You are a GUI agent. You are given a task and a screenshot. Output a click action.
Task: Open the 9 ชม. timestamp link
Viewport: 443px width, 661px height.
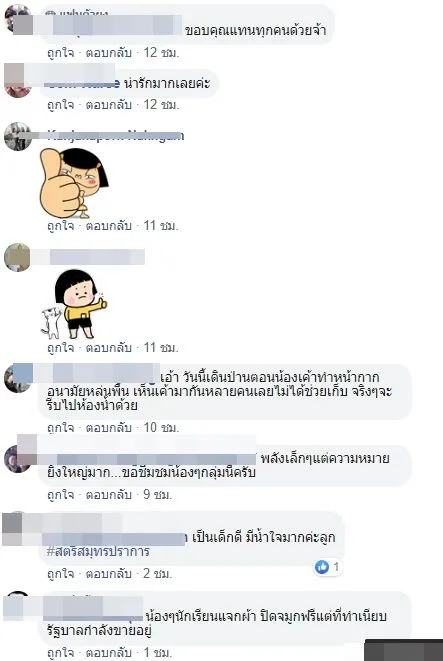tap(158, 494)
